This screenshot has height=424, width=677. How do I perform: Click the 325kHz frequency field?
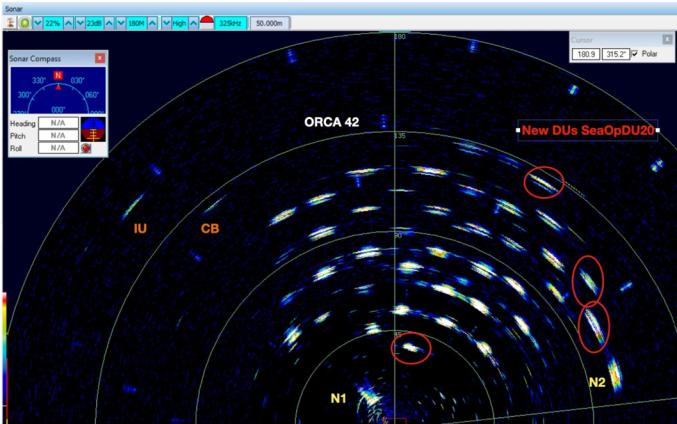231,23
